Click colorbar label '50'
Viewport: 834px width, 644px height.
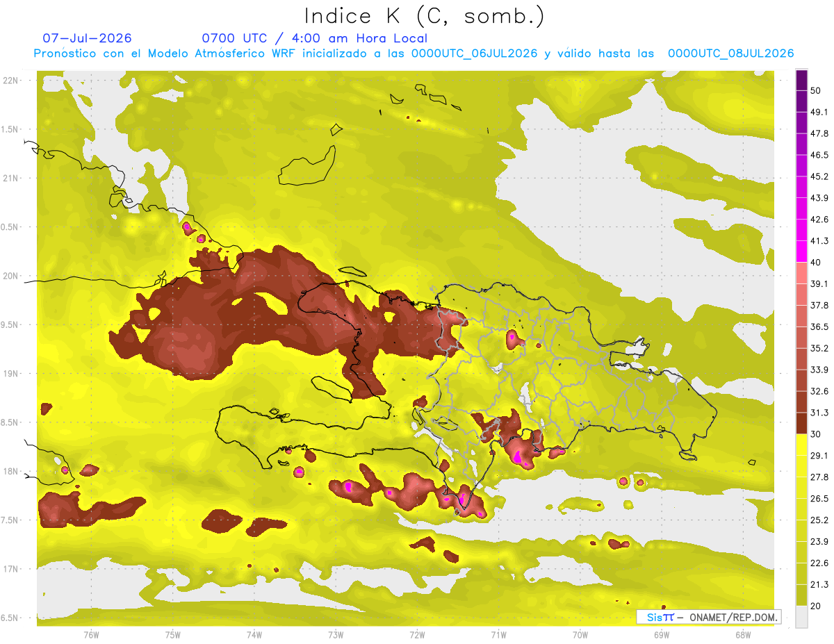point(817,91)
